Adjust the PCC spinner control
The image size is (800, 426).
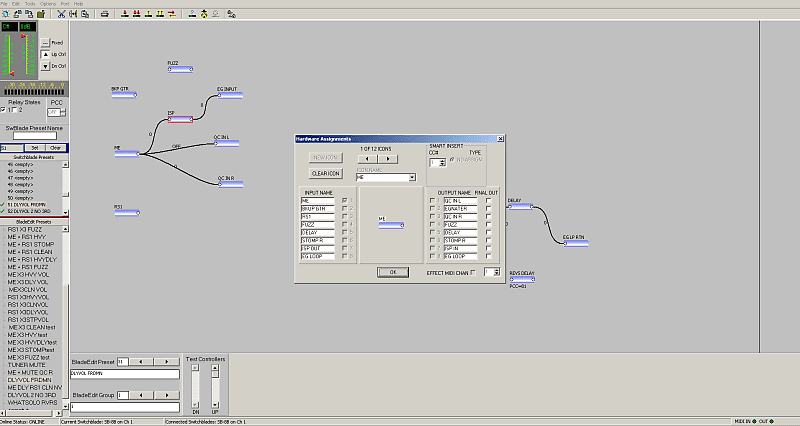(62, 112)
